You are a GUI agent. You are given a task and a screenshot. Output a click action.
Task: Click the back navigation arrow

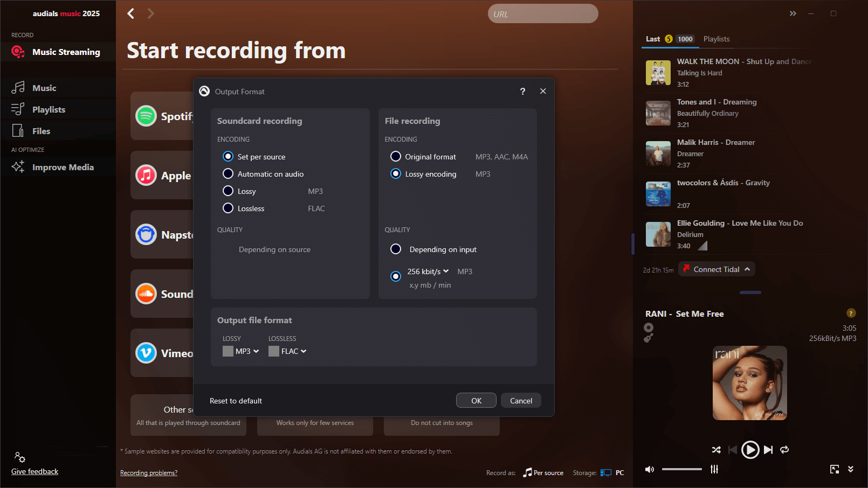pos(131,13)
